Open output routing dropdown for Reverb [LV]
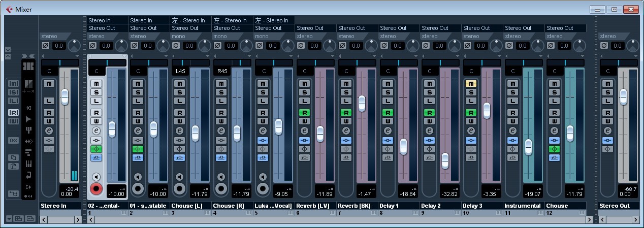This screenshot has height=228, width=644. [315, 28]
